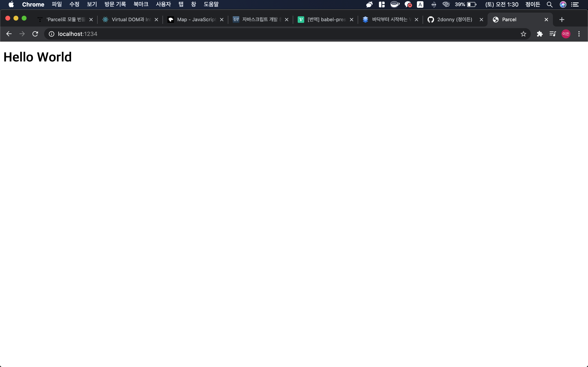
Task: Open the 북마크 menu
Action: coord(141,4)
